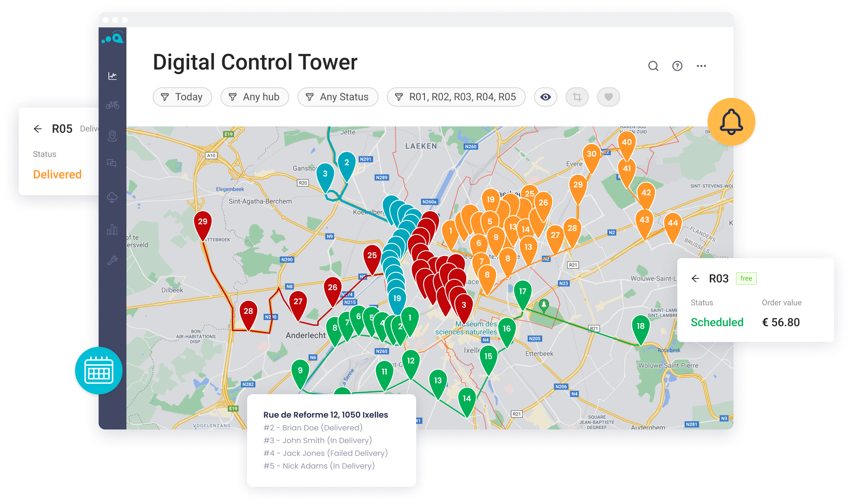Click the cloud download sidebar icon
This screenshot has height=504, width=852.
point(112,198)
